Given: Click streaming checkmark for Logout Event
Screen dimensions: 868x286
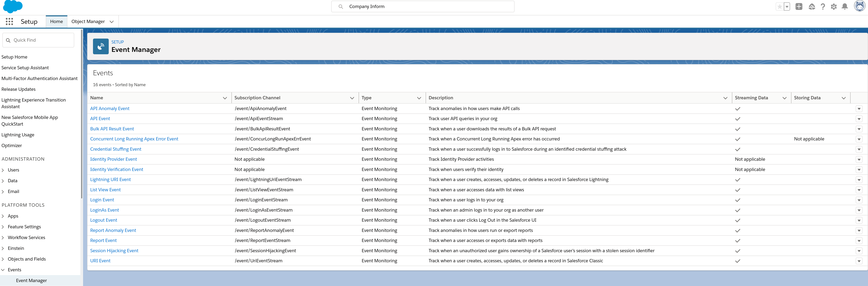Looking at the screenshot, I should point(738,220).
